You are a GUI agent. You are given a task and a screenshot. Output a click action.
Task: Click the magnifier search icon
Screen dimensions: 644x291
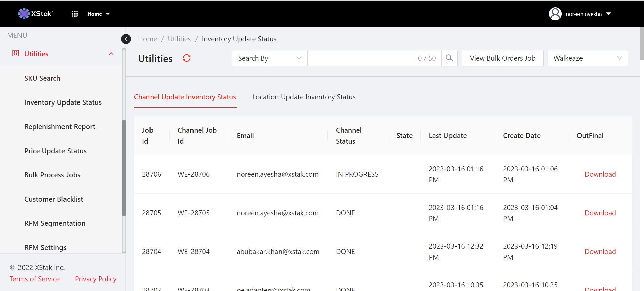point(449,58)
